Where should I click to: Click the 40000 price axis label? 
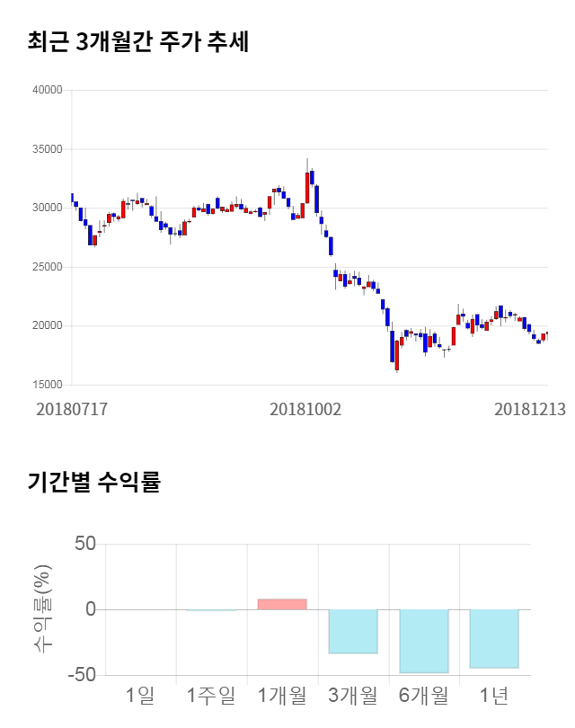(46, 90)
